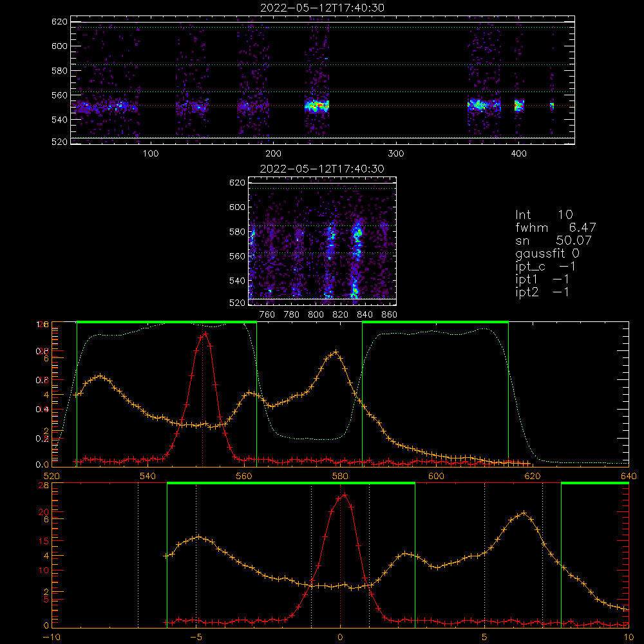Click the '-10' x-axis label of the bottom plot
This screenshot has height=644, width=644.
(52, 638)
